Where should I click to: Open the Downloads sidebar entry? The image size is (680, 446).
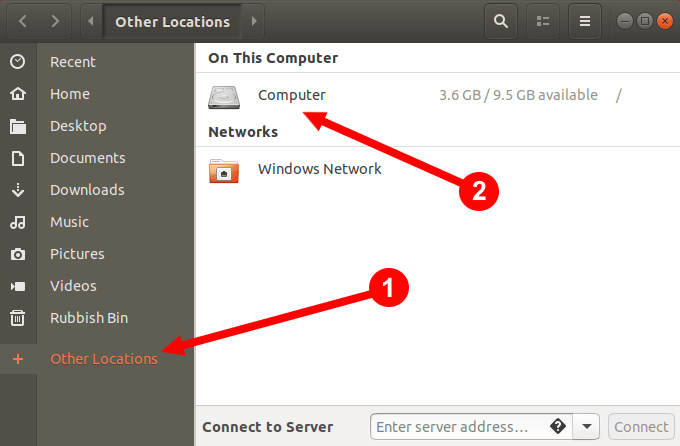[87, 190]
